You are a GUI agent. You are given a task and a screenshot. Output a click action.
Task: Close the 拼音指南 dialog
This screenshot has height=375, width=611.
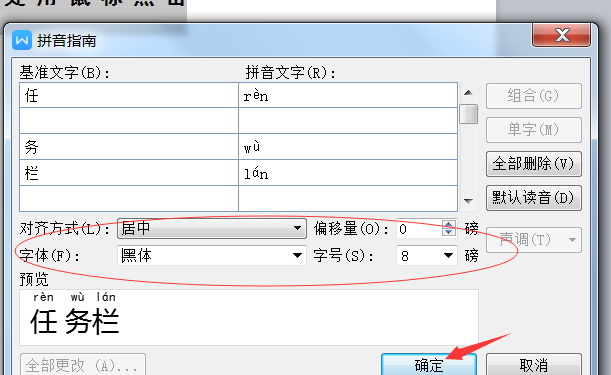click(x=562, y=35)
